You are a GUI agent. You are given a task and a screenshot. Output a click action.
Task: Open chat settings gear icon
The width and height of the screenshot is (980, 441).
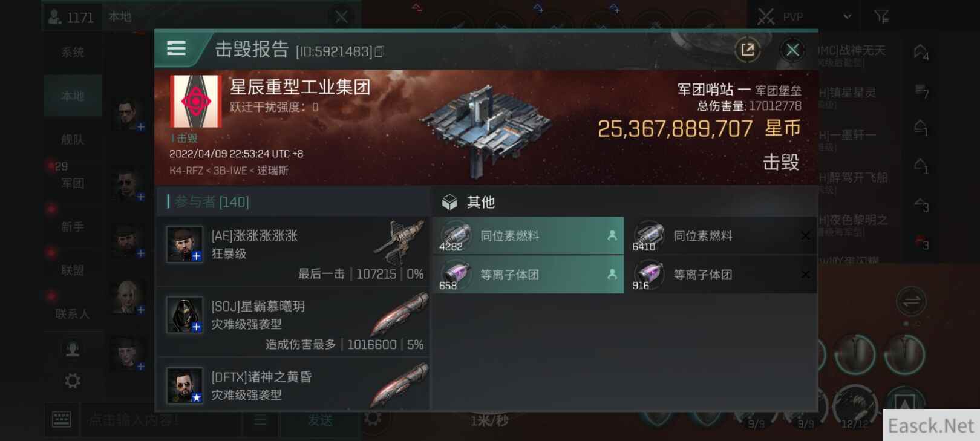tap(73, 381)
